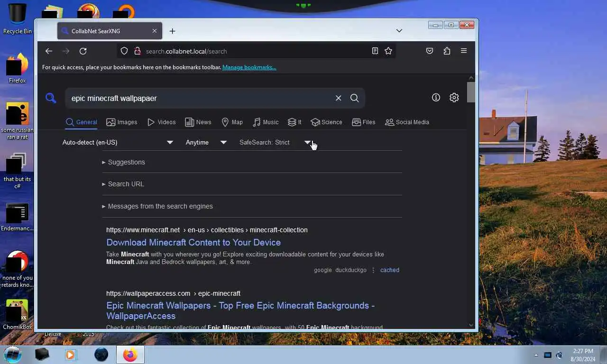Image resolution: width=607 pixels, height=364 pixels.
Task: Click the page vertical scrollbar thumb
Action: tap(471, 92)
